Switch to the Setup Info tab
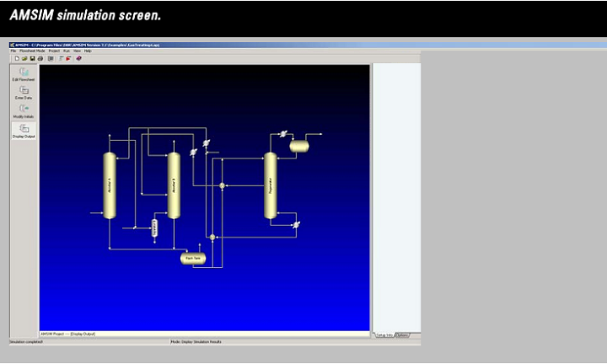 [384, 335]
